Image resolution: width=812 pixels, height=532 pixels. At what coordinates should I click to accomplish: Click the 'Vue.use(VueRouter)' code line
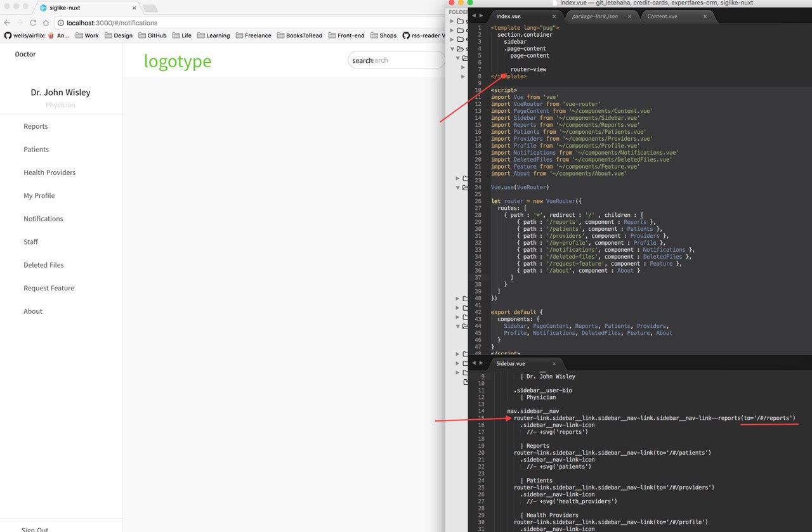(520, 187)
